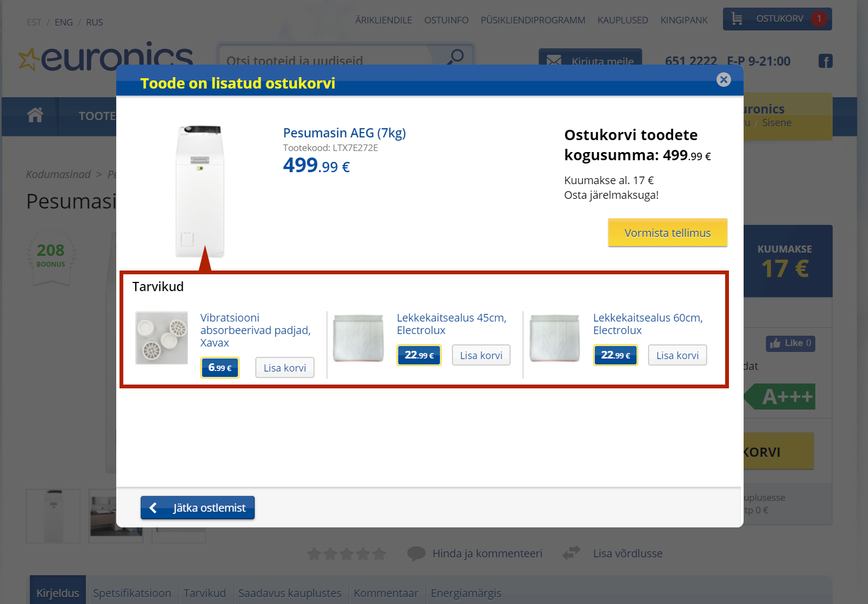Click Lisa võrdlusse link
Viewport: 868px width, 604px height.
[628, 553]
